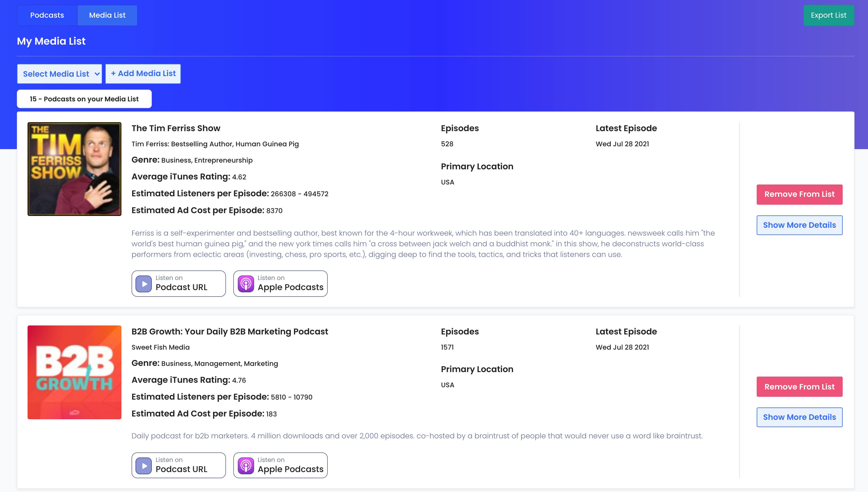Viewport: 868px width, 492px height.
Task: Show more details for B2B Growth podcast
Action: tap(799, 417)
